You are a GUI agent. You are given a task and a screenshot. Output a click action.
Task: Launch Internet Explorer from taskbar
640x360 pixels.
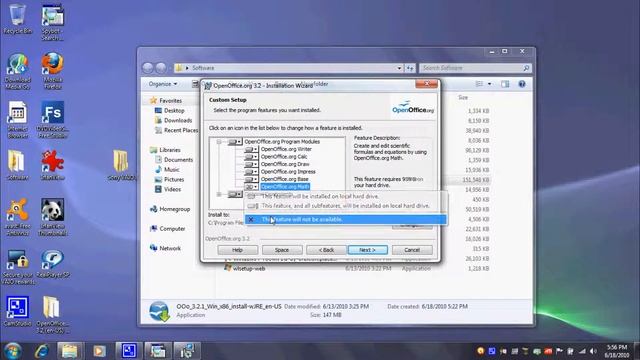coord(42,351)
